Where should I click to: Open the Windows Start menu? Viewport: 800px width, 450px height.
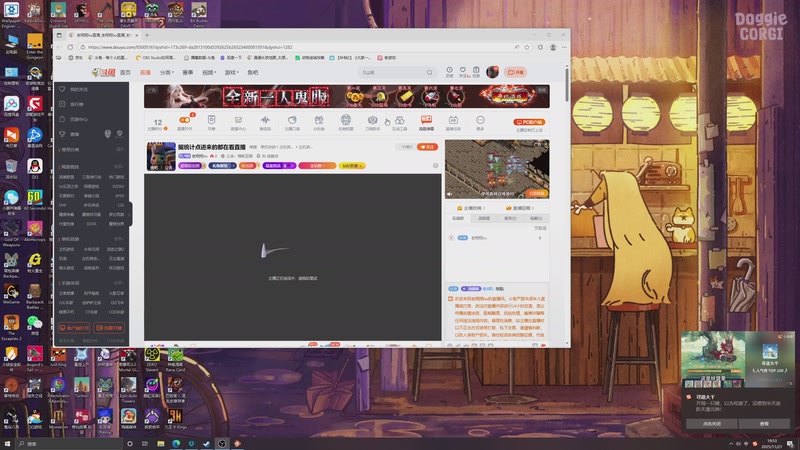click(7, 444)
